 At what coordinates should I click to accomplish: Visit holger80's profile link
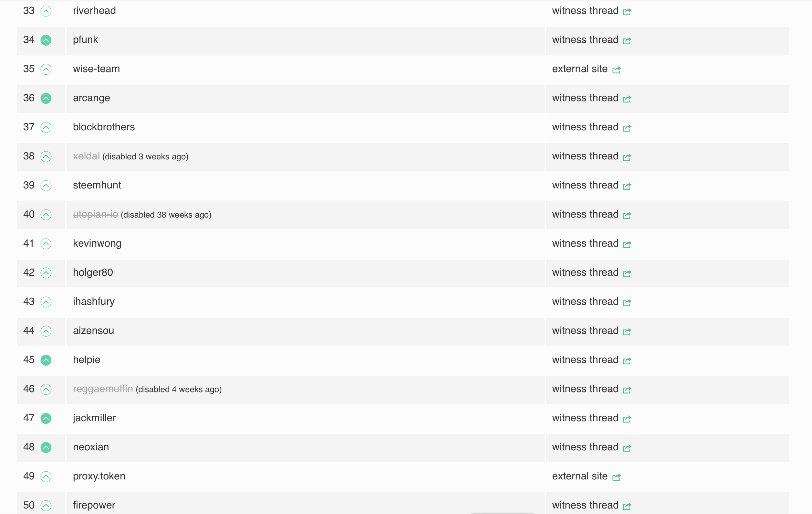[93, 273]
